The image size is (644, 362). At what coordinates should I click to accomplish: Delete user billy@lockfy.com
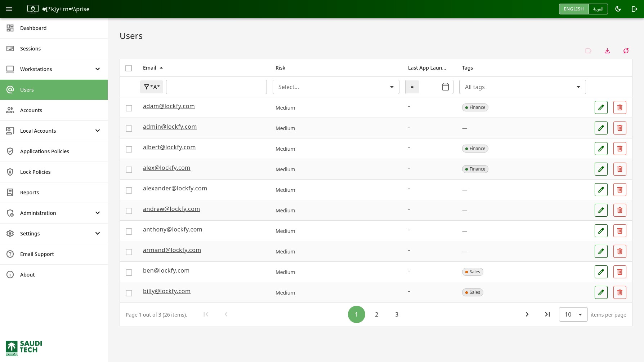(620, 292)
